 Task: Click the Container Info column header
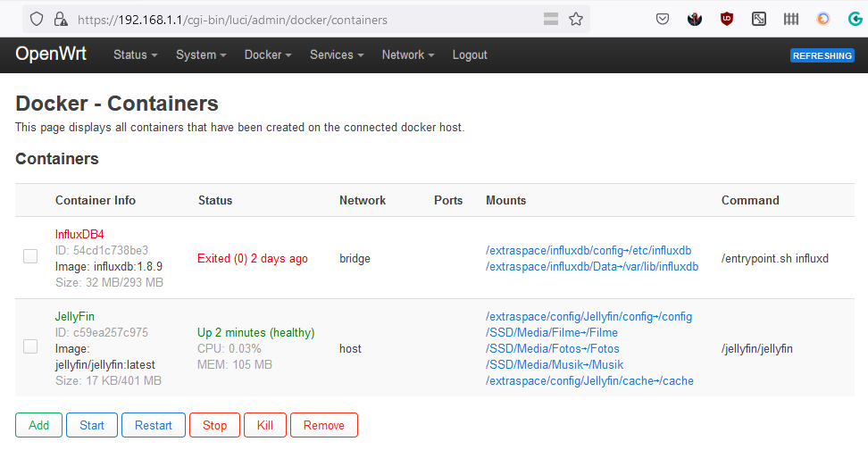96,200
